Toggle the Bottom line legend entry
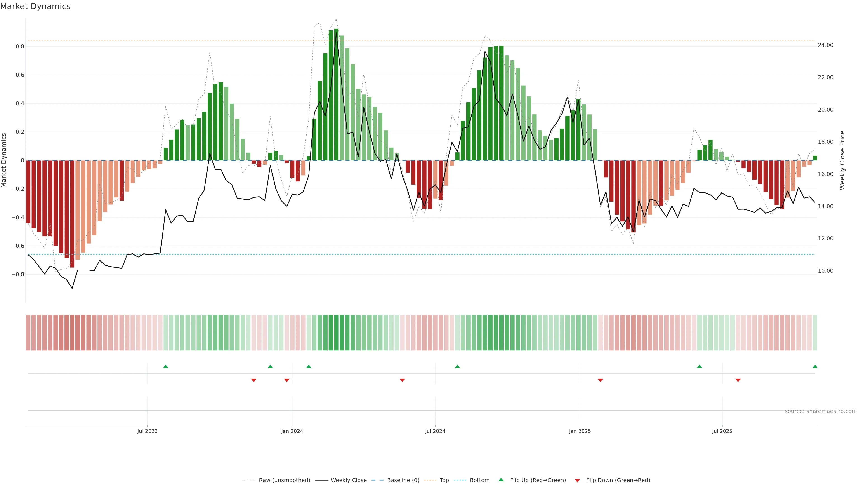This screenshot has width=868, height=488. (x=479, y=480)
